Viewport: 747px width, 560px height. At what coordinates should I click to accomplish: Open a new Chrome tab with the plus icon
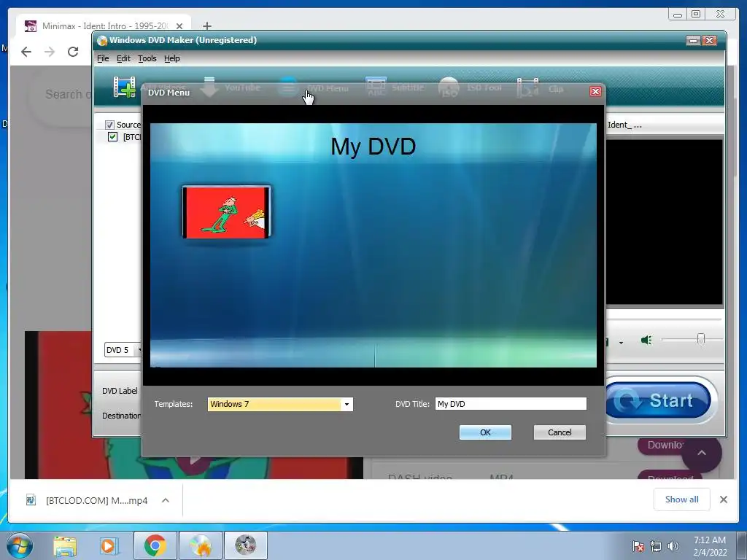[206, 26]
